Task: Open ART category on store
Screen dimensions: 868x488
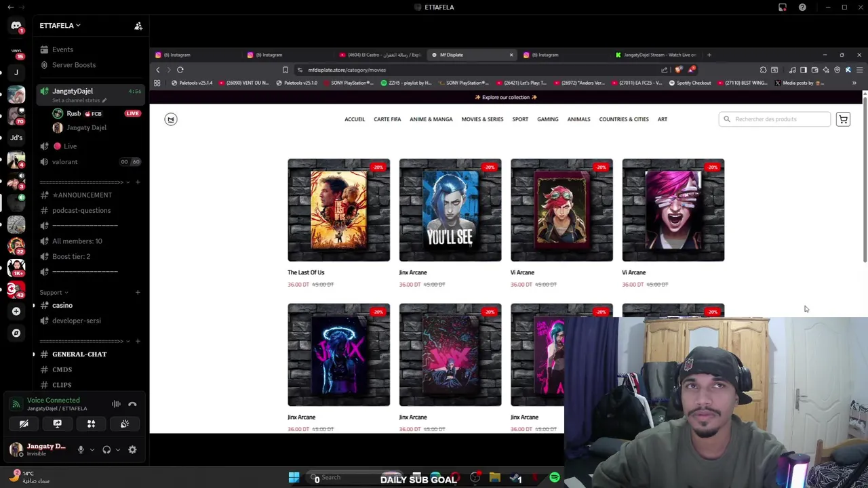Action: click(663, 119)
